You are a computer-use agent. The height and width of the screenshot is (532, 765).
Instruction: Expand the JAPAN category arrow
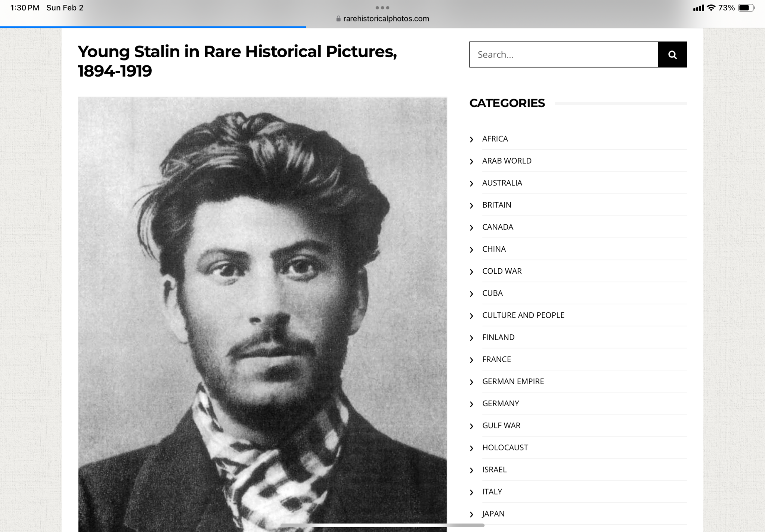click(471, 514)
